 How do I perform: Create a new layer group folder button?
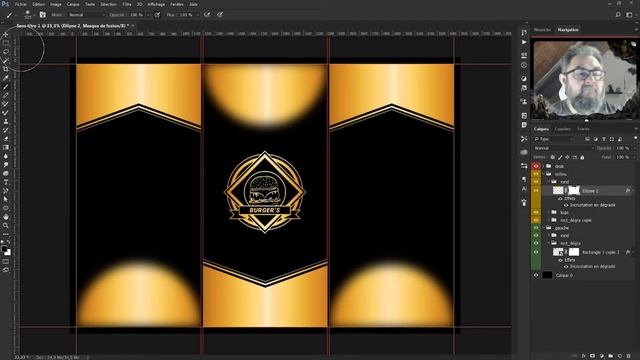[x=611, y=356]
